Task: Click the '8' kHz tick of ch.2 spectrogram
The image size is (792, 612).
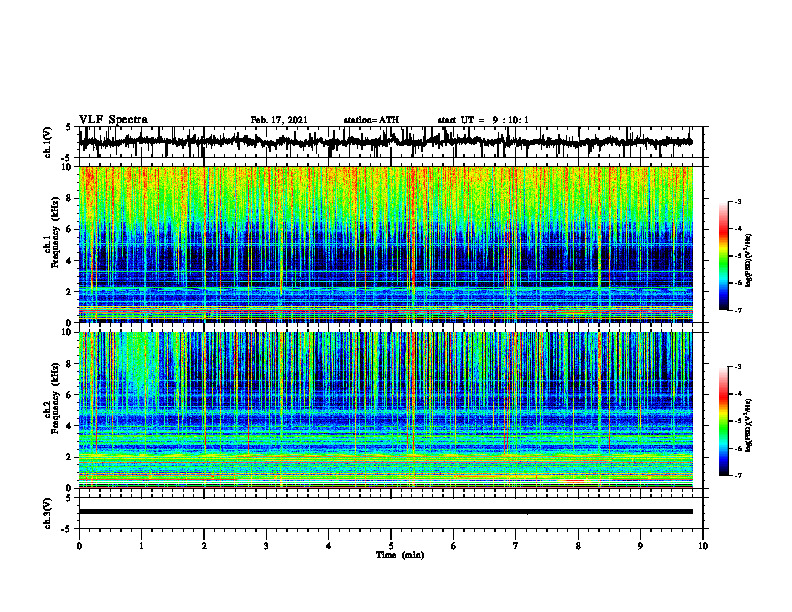Action: point(71,364)
